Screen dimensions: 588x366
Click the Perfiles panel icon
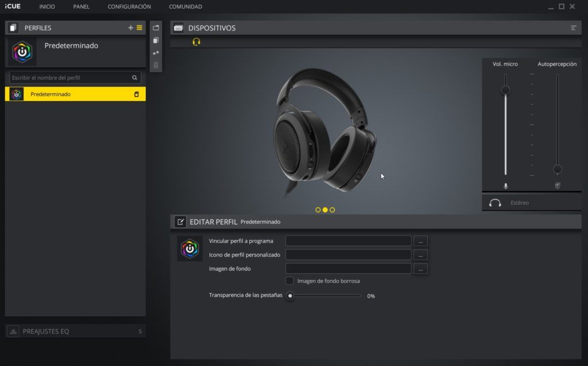13,28
